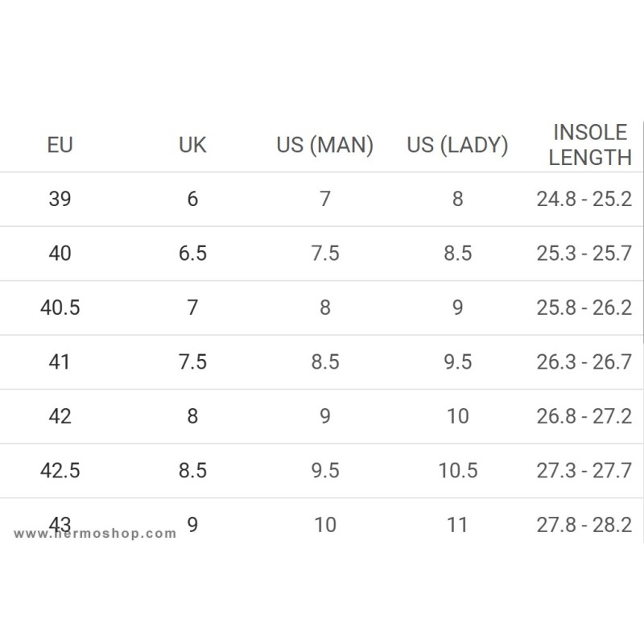Click the EU column header
Image resolution: width=644 pixels, height=644 pixels.
[60, 146]
